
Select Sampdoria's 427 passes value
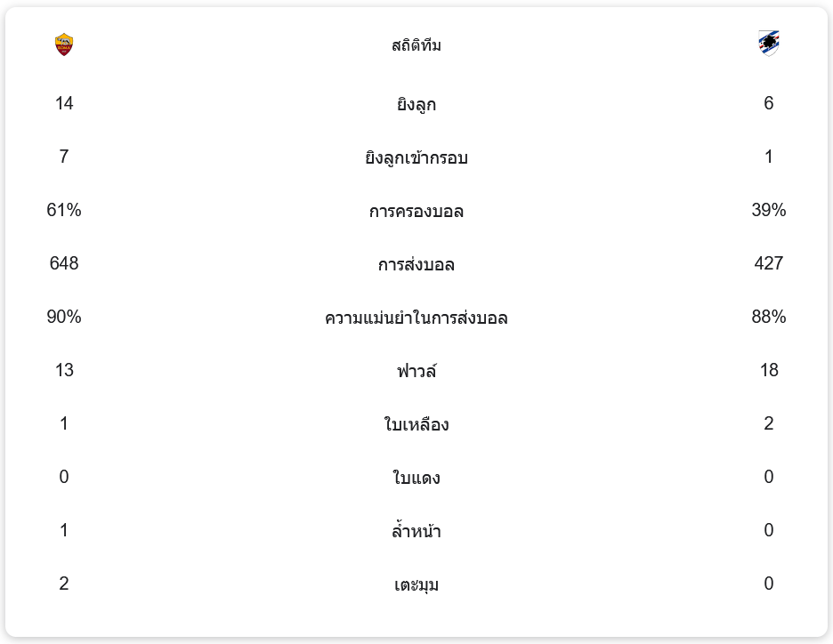(x=769, y=264)
